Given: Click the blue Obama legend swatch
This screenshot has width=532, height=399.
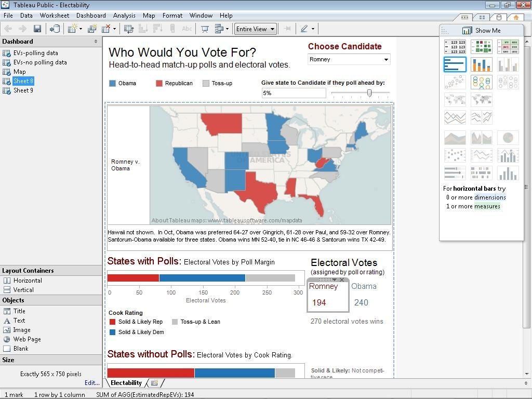Looking at the screenshot, I should (112, 84).
